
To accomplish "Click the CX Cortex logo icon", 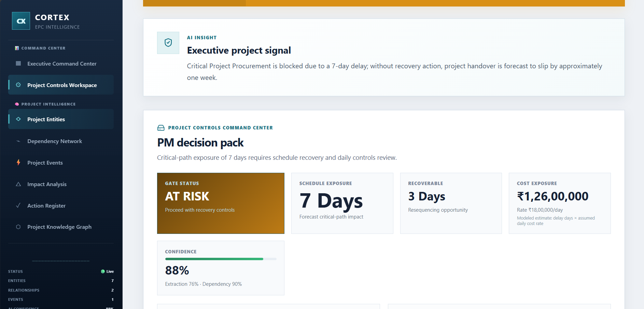I will [21, 21].
